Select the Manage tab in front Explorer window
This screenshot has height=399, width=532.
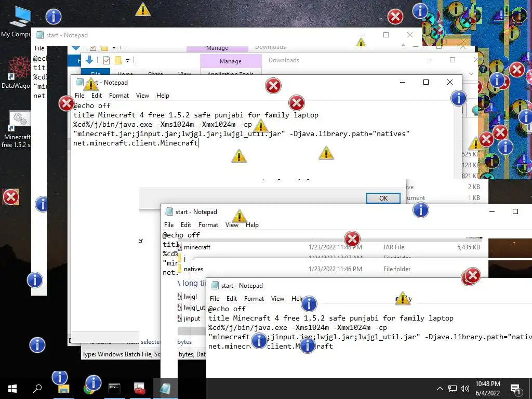tap(230, 61)
